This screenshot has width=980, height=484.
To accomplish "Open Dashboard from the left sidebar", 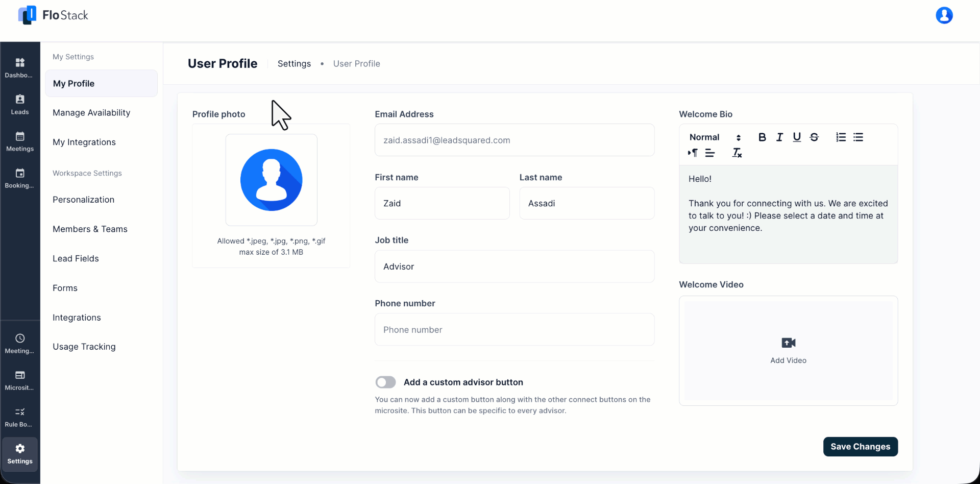I will 20,68.
